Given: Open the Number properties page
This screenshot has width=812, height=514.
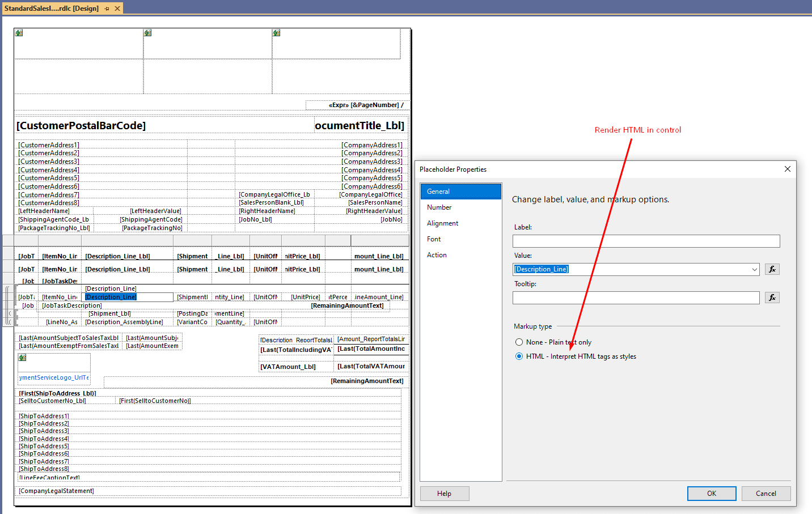Looking at the screenshot, I should pyautogui.click(x=461, y=207).
